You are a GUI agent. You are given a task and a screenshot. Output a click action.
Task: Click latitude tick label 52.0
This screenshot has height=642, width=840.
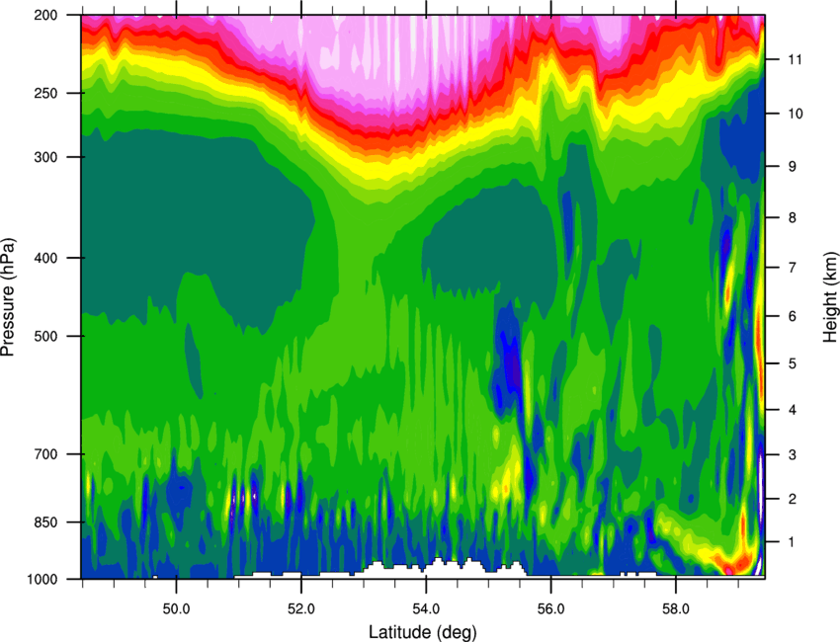pos(301,609)
